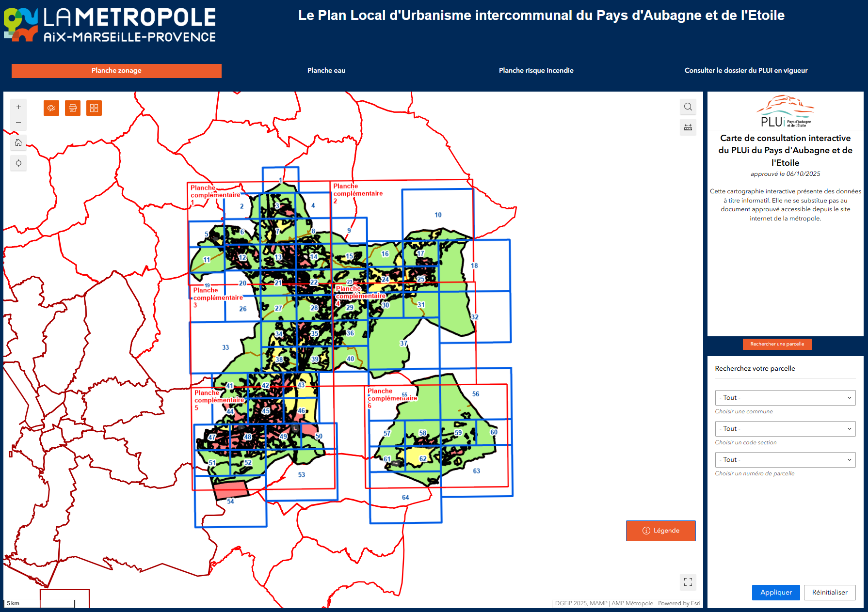Open the palette drawing tool

[51, 108]
